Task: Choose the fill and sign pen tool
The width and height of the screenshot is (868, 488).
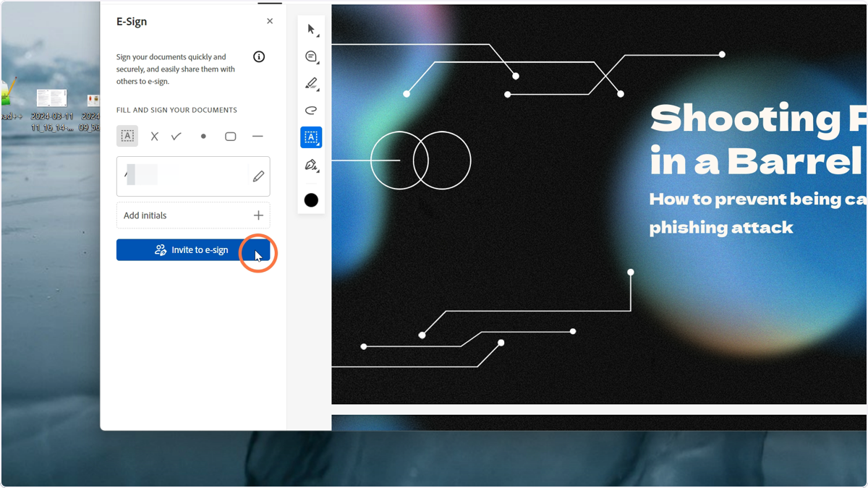Action: point(311,166)
